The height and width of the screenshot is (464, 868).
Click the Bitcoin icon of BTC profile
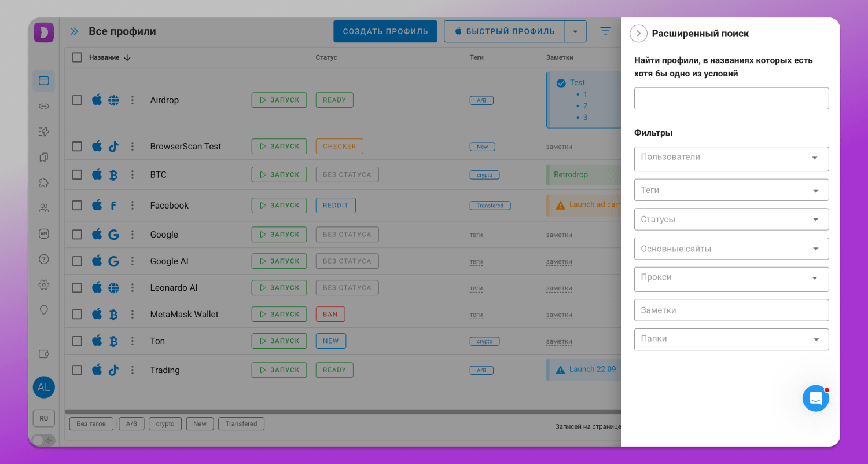point(113,174)
